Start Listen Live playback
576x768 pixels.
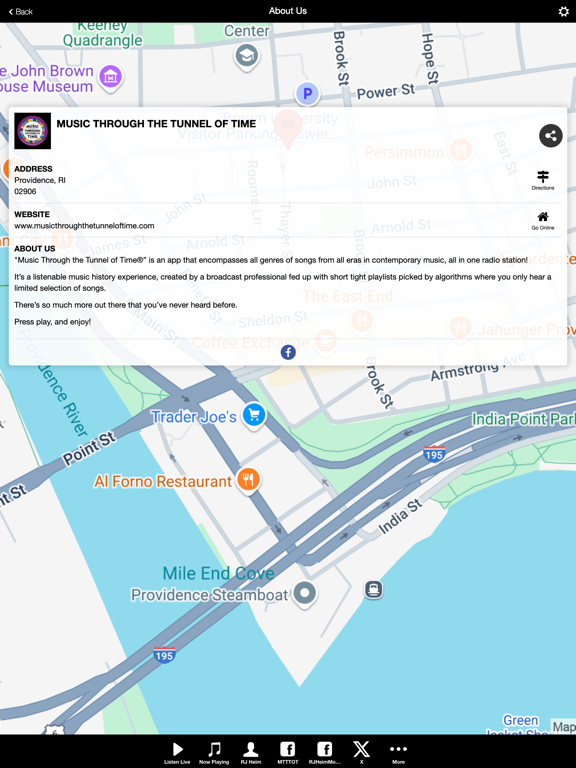(177, 752)
